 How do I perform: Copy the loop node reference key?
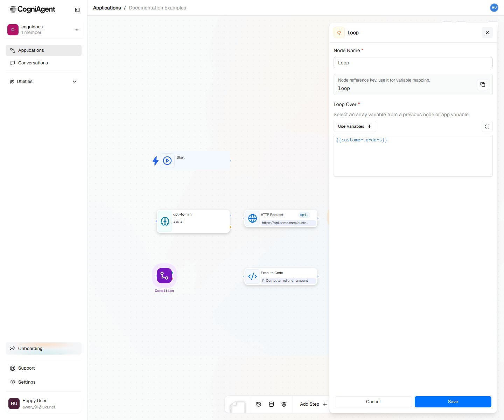coord(483,84)
